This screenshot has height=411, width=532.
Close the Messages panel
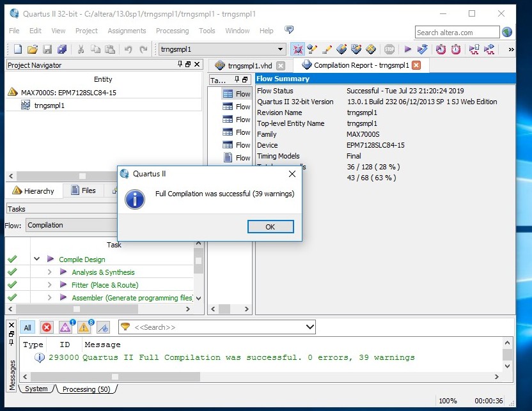[x=12, y=325]
